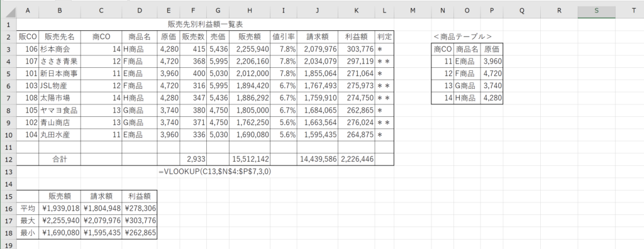644x249 pixels.
Task: Select column N header
Action: pyautogui.click(x=442, y=11)
